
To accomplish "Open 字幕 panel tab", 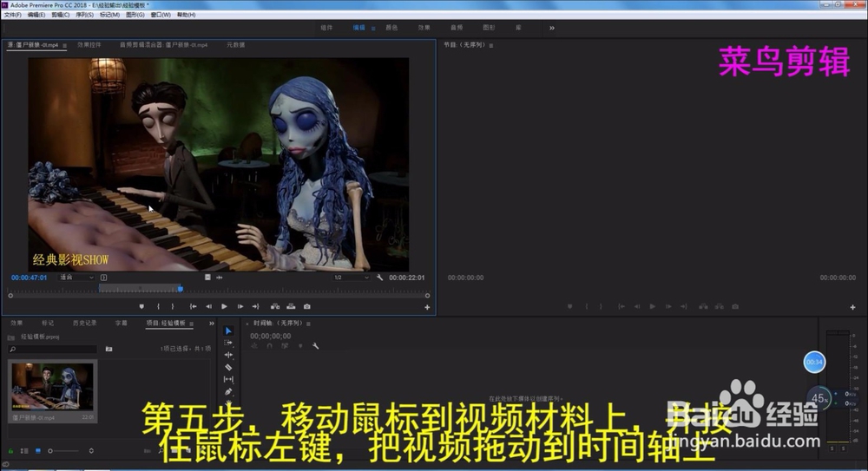I will pos(122,324).
